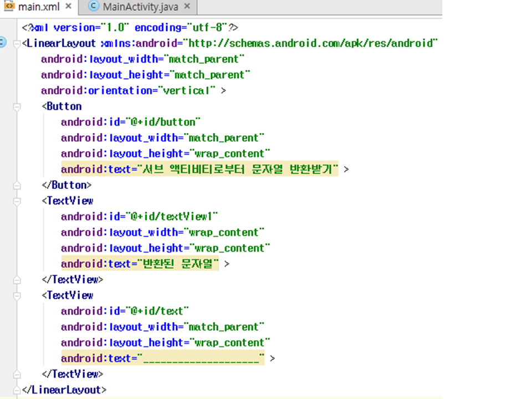The width and height of the screenshot is (532, 399).
Task: Close the main.xml tab
Action: pos(68,7)
